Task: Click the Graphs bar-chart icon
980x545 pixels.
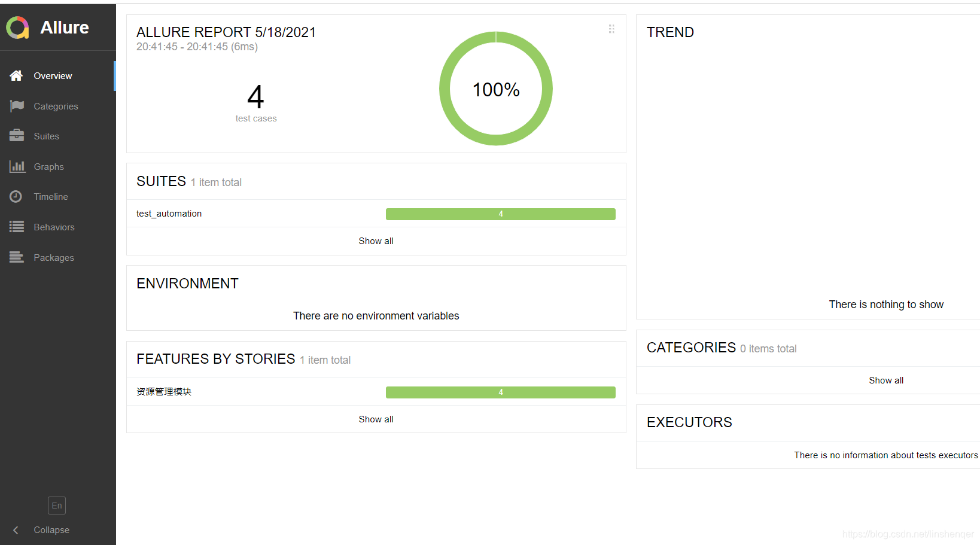Action: (x=17, y=166)
